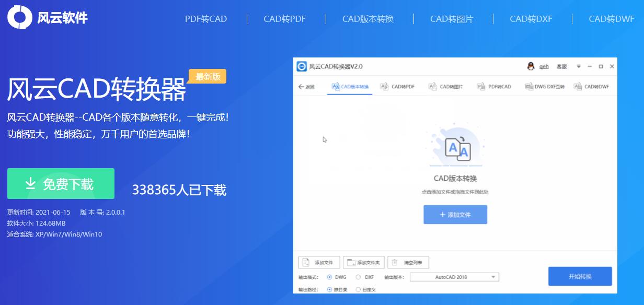Click the 添加文件 button in center area

pos(455,214)
